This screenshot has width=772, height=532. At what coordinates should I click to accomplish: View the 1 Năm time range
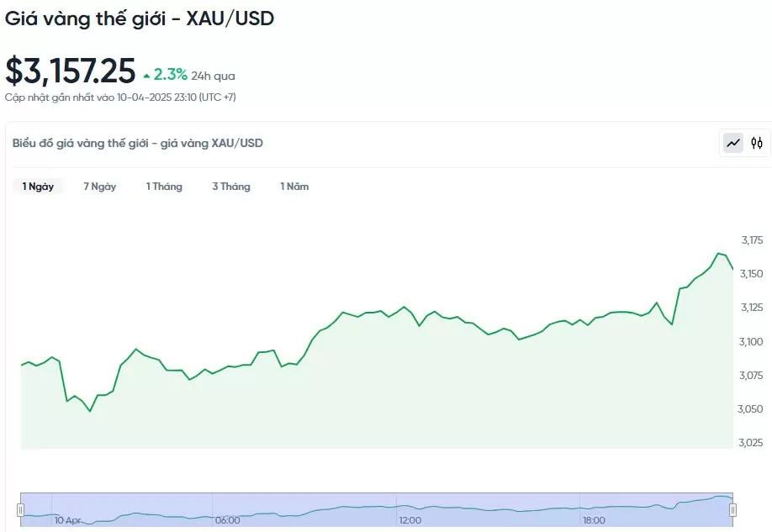[x=294, y=187]
